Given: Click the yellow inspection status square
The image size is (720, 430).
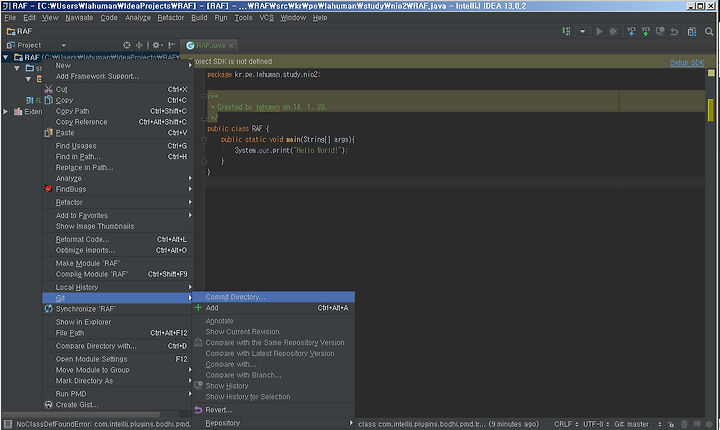Looking at the screenshot, I should [x=711, y=73].
